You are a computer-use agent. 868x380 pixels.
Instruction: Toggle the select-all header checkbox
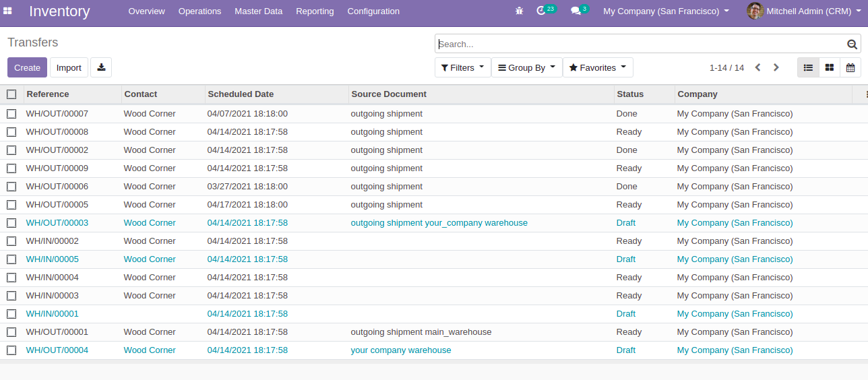[x=11, y=94]
